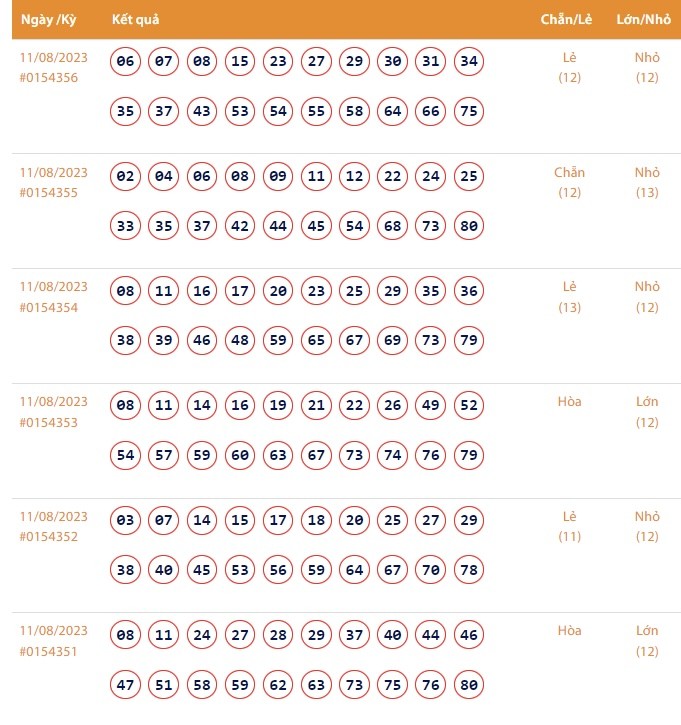Click the Lẻ (13) result for draw #0154354
The height and width of the screenshot is (725, 681).
click(569, 297)
